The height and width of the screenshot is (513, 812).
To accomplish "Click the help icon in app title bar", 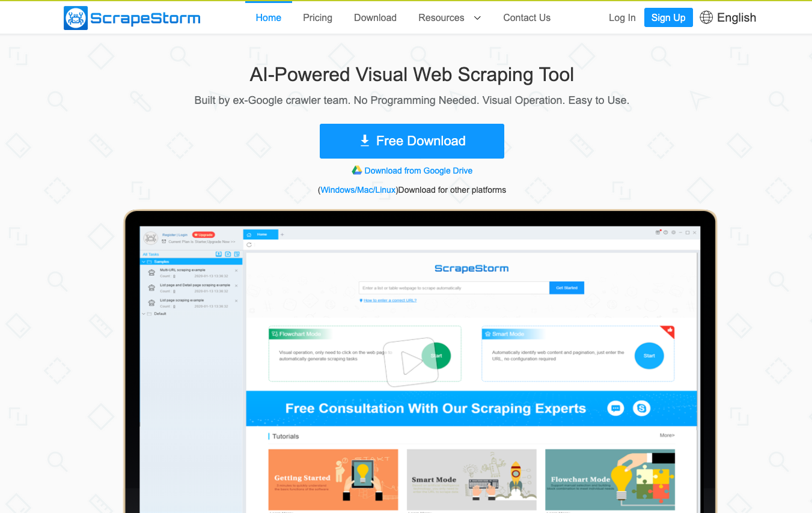I will pos(666,232).
